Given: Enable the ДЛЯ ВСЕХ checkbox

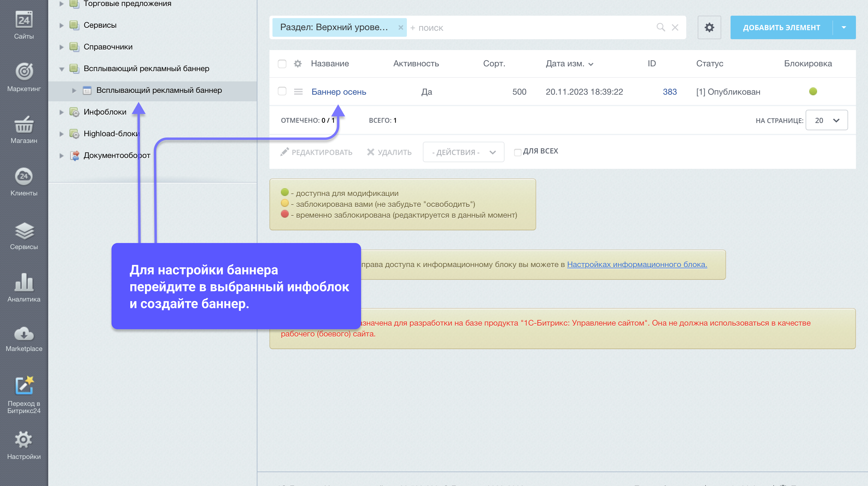Looking at the screenshot, I should click(518, 152).
